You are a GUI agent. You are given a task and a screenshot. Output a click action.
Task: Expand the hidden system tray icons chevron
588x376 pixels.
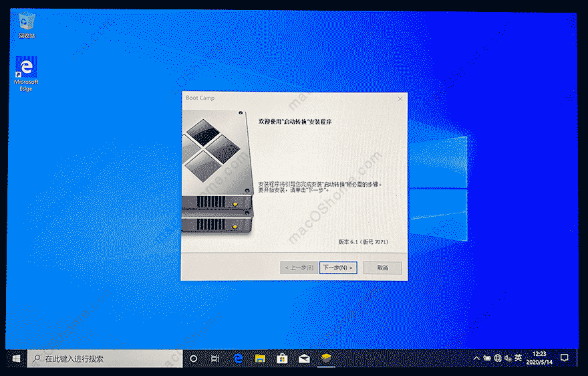(476, 359)
